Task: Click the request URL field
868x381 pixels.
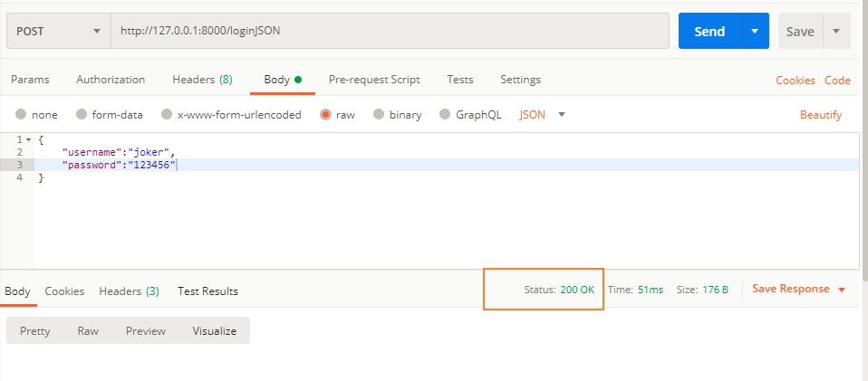Action: (391, 31)
